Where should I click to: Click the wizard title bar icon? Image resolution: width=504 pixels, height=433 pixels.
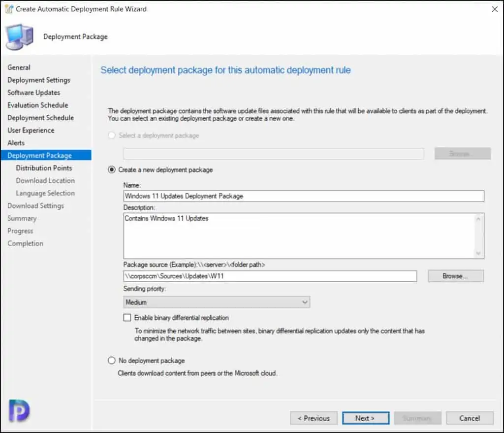(8, 9)
